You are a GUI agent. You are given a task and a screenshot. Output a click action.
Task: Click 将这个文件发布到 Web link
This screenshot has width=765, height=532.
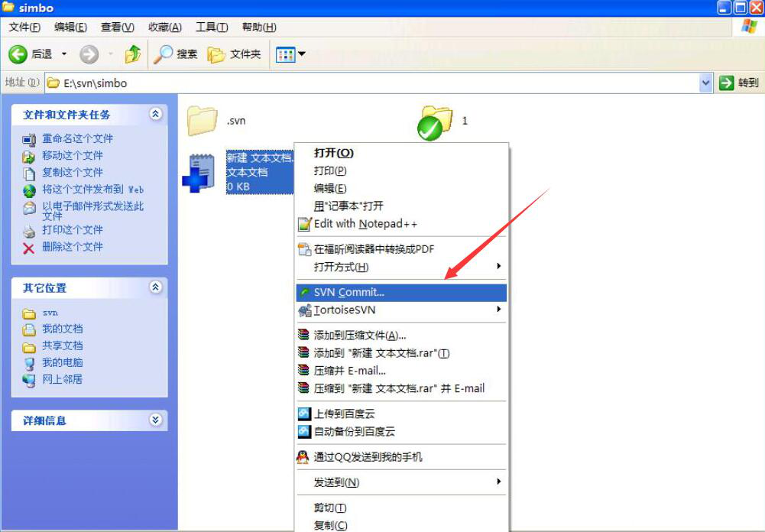pos(92,190)
